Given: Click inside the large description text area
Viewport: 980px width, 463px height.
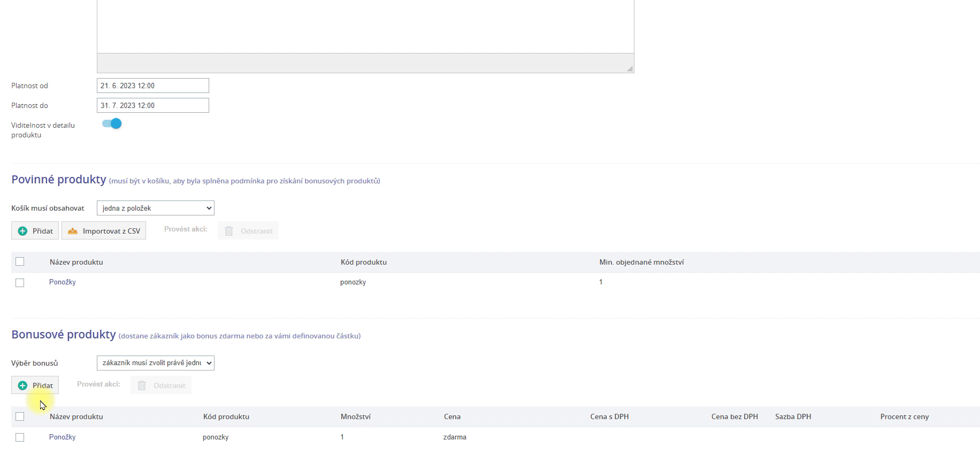Looking at the screenshot, I should 365,27.
